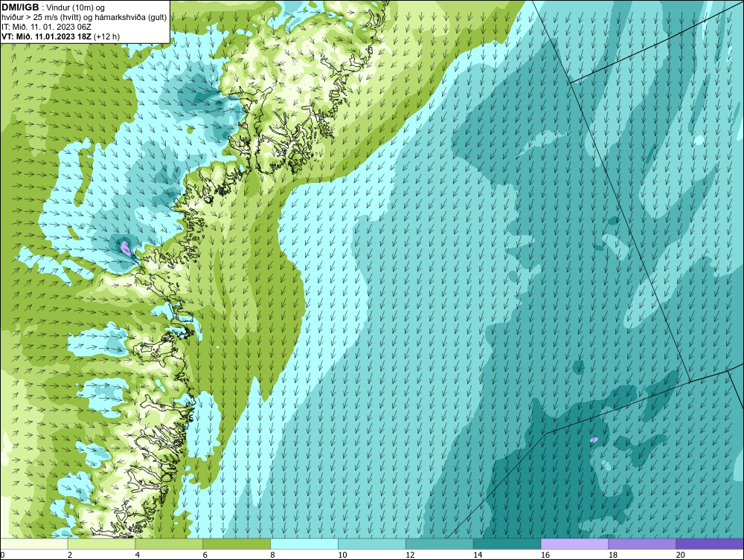This screenshot has width=744, height=560.
Task: Click the legend label '18'
Action: coord(612,555)
